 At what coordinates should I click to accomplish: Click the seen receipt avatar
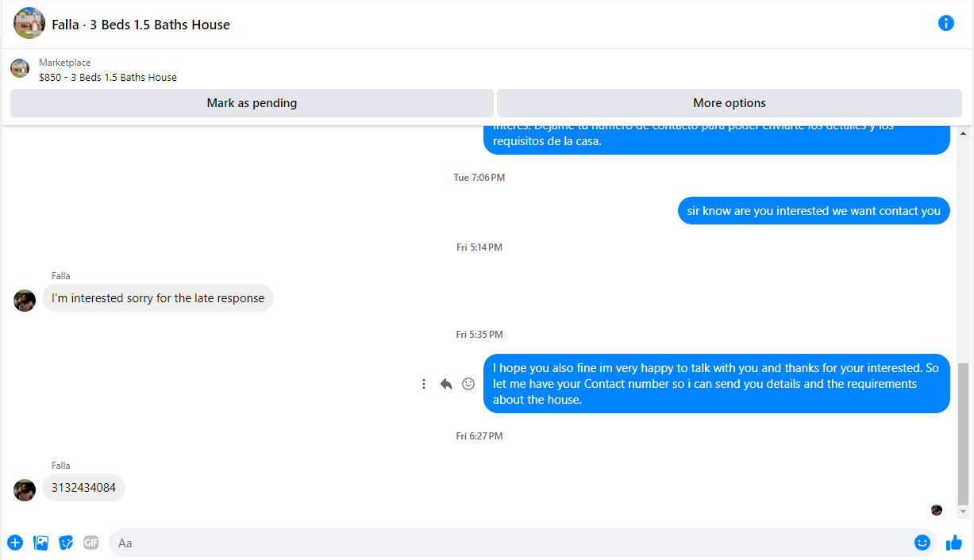[x=937, y=510]
